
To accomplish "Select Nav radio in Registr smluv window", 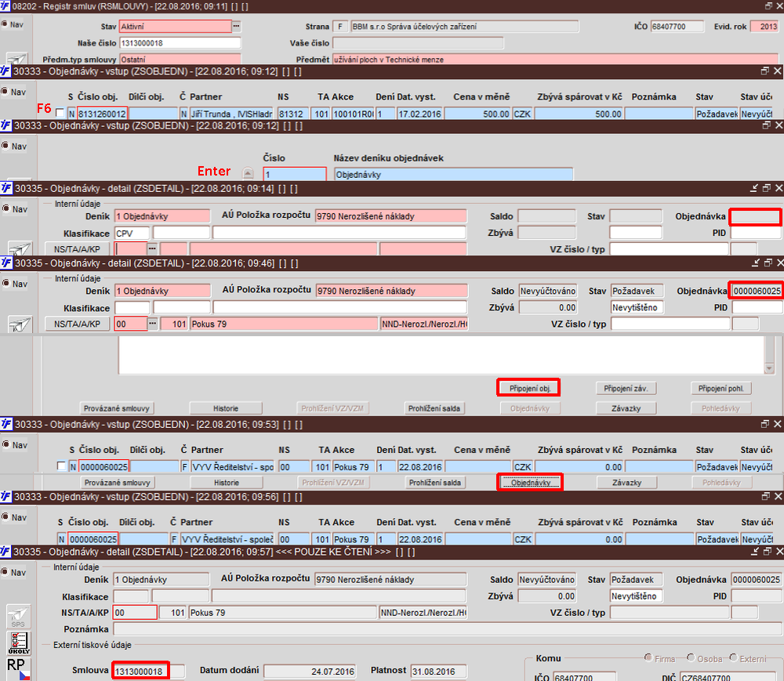I will [x=4, y=24].
